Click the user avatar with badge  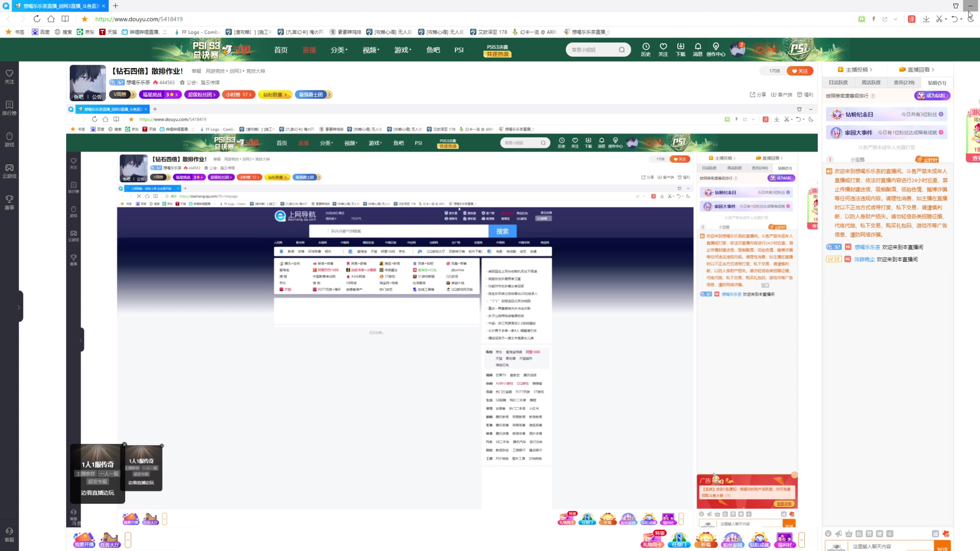(737, 49)
